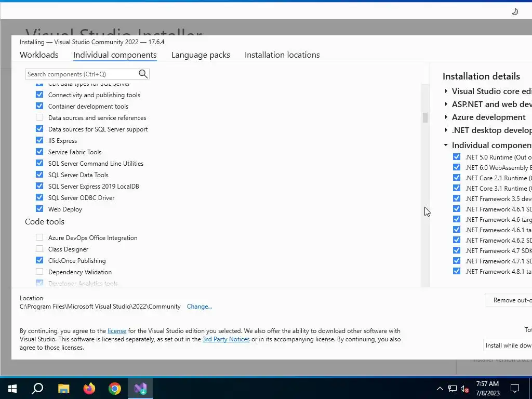Expand Visual Studio core editor details
The image size is (532, 399).
(446, 91)
